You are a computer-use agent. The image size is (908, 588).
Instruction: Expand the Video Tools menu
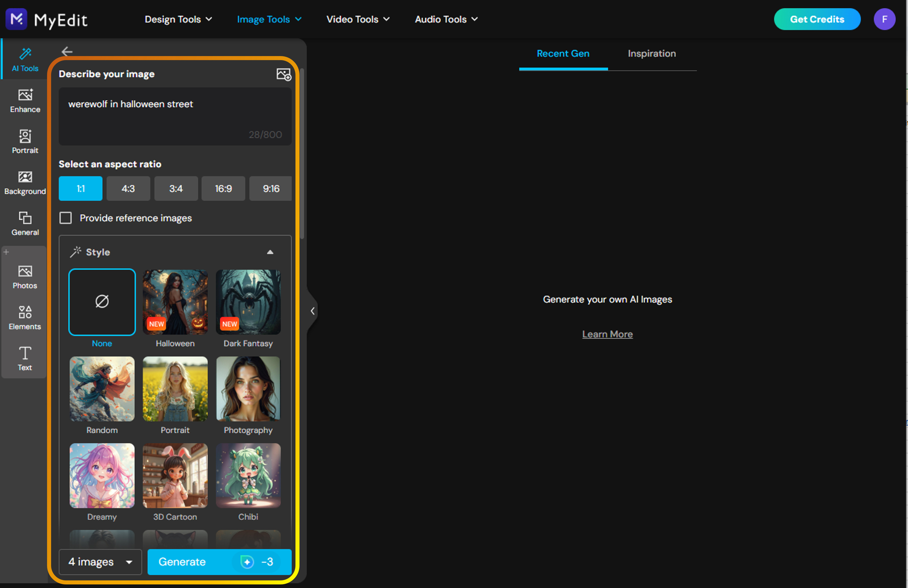[x=357, y=19]
